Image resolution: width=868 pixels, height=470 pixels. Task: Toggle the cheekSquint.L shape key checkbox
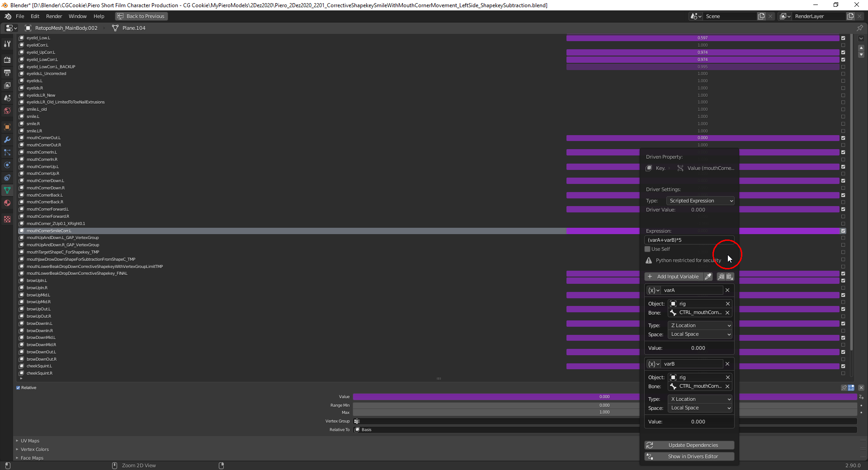tap(843, 366)
